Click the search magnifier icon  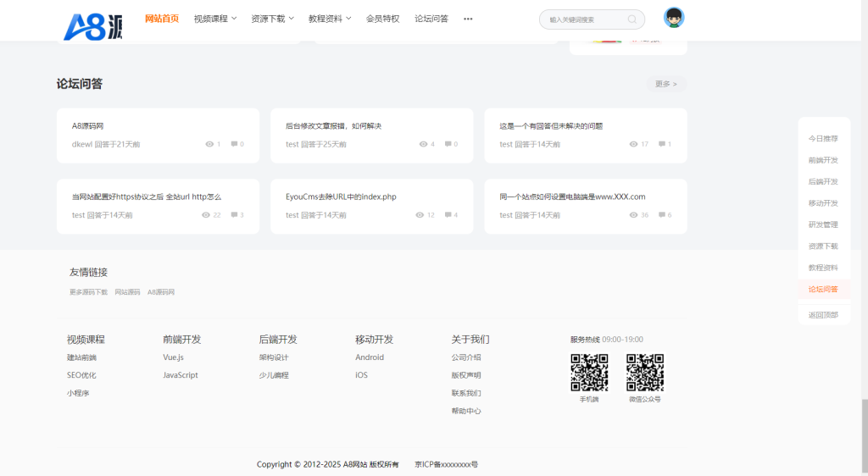pyautogui.click(x=632, y=19)
